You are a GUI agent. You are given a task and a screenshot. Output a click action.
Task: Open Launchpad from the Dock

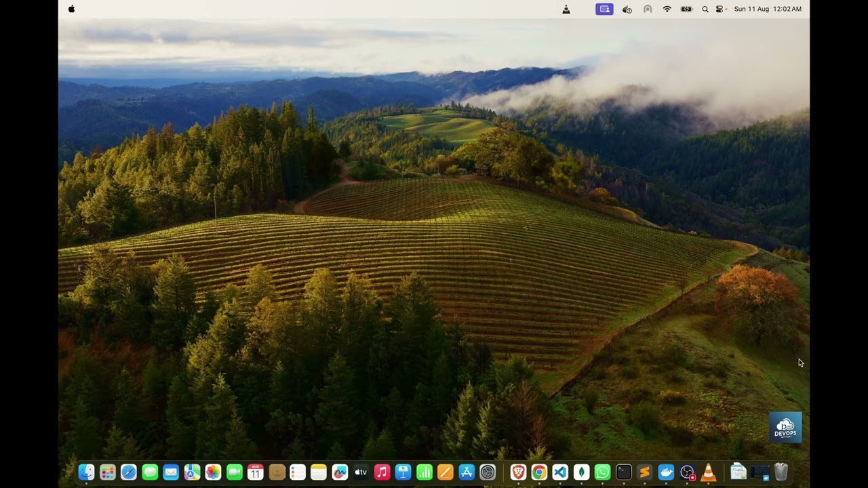point(107,472)
